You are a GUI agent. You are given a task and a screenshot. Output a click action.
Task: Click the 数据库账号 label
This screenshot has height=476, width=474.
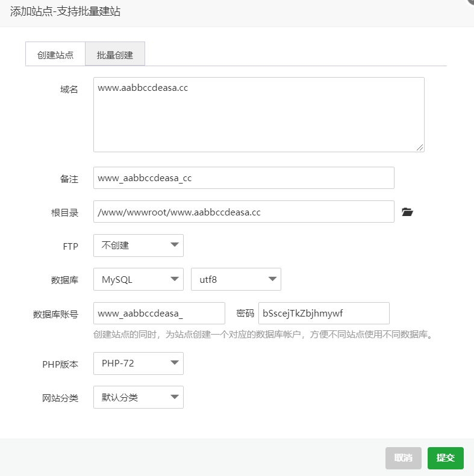coord(55,314)
